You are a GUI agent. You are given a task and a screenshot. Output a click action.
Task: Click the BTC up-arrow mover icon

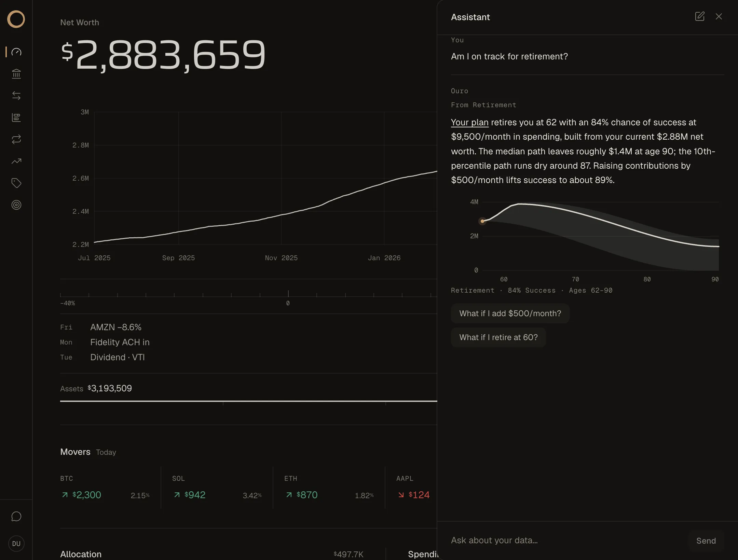click(x=65, y=495)
